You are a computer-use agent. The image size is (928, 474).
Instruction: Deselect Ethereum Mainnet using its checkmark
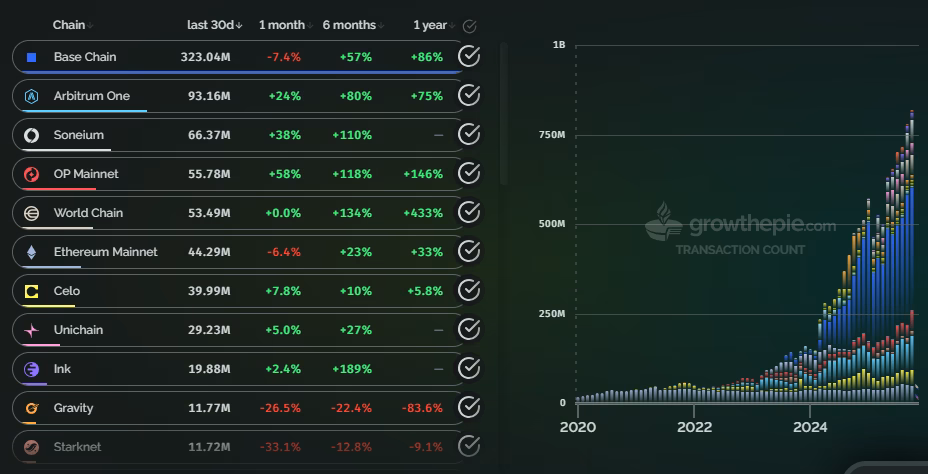469,251
